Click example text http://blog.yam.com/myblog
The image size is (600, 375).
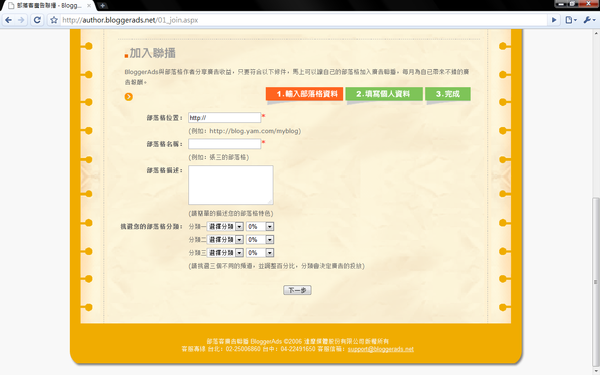[254, 131]
